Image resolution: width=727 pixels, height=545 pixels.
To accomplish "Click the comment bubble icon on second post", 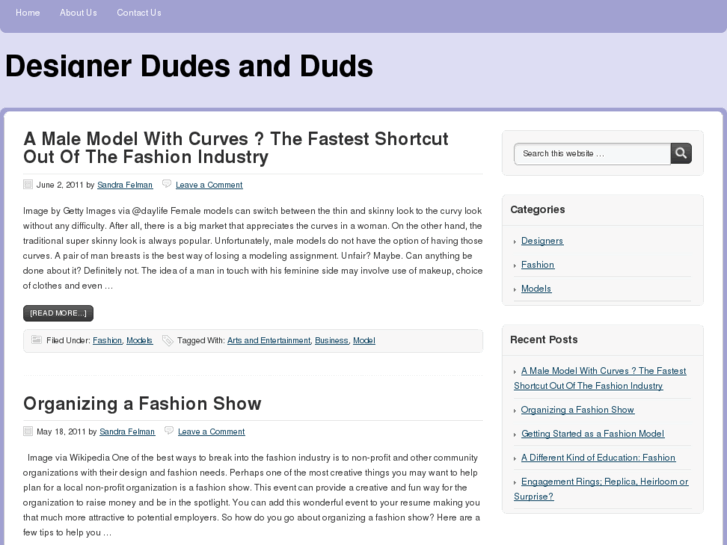I will pos(168,432).
